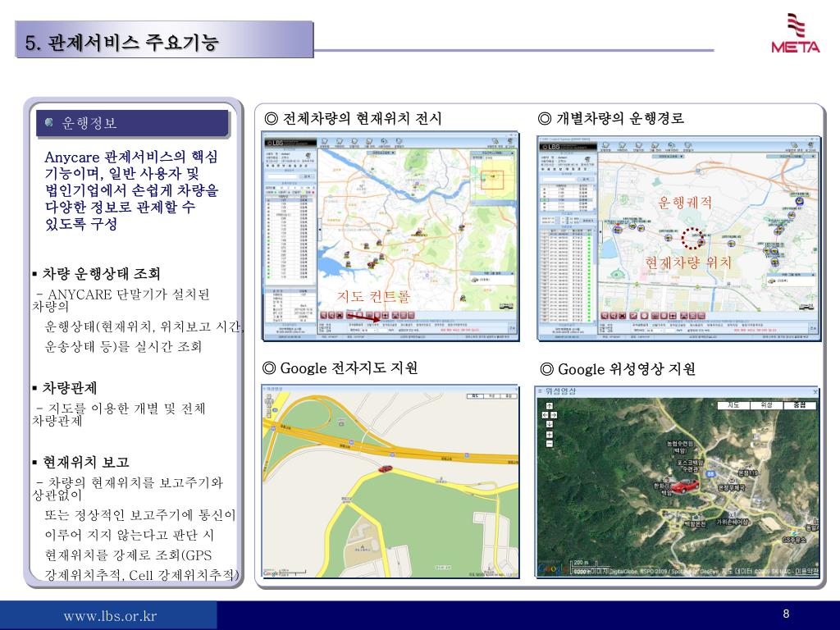This screenshot has height=630, width=840.
Task: Collapse left panel handle in route window
Action: pos(600,232)
